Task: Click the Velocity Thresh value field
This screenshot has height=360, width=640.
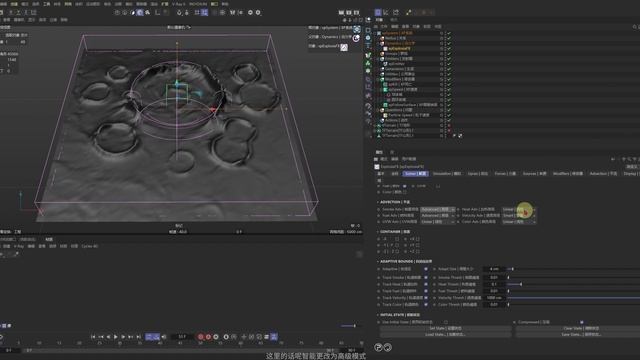Action: (x=494, y=298)
